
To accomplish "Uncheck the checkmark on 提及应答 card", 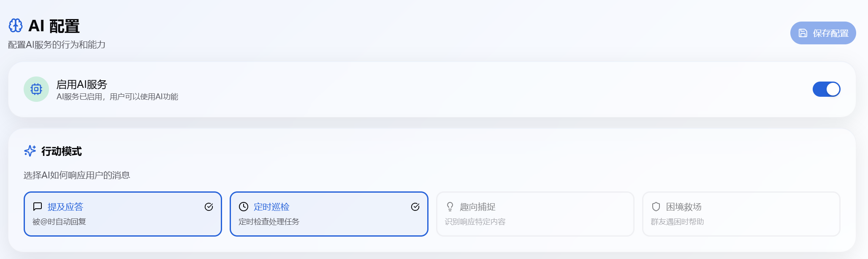I will click(x=209, y=207).
